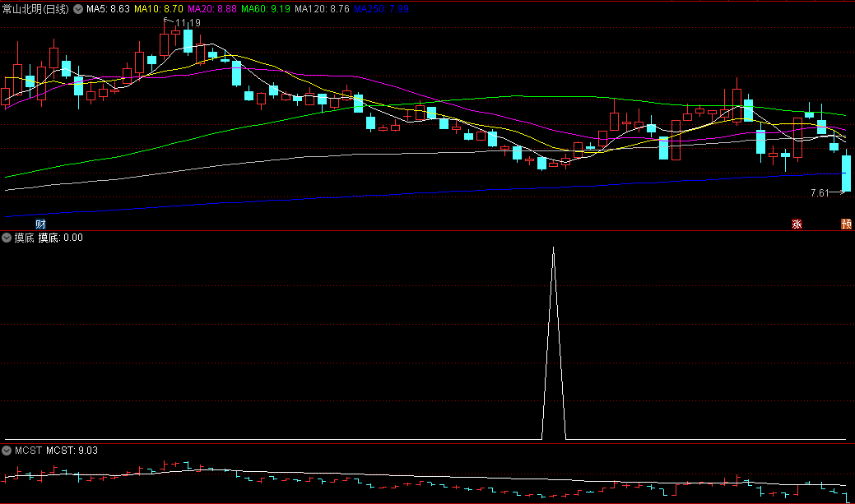
Task: Open the main chart indicator dropdown arrow
Action: (x=78, y=9)
